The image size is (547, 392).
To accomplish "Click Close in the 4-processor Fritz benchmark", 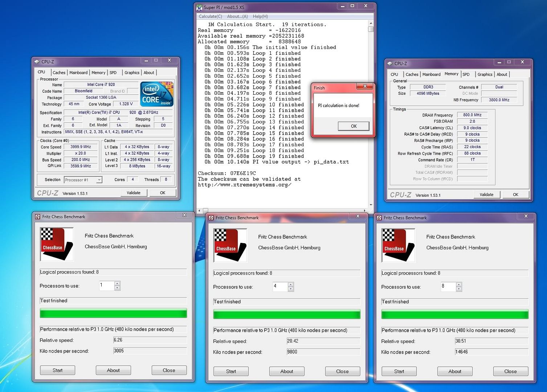I will pos(343,371).
